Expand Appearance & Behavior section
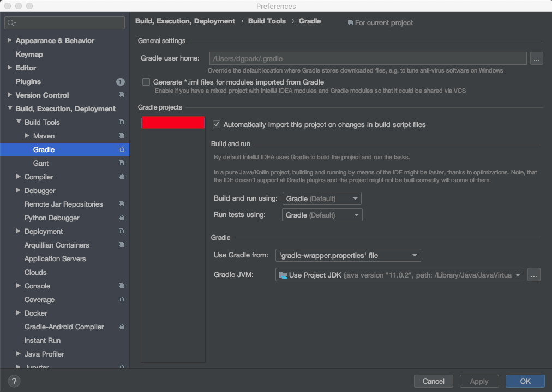The height and width of the screenshot is (392, 552). pos(9,40)
